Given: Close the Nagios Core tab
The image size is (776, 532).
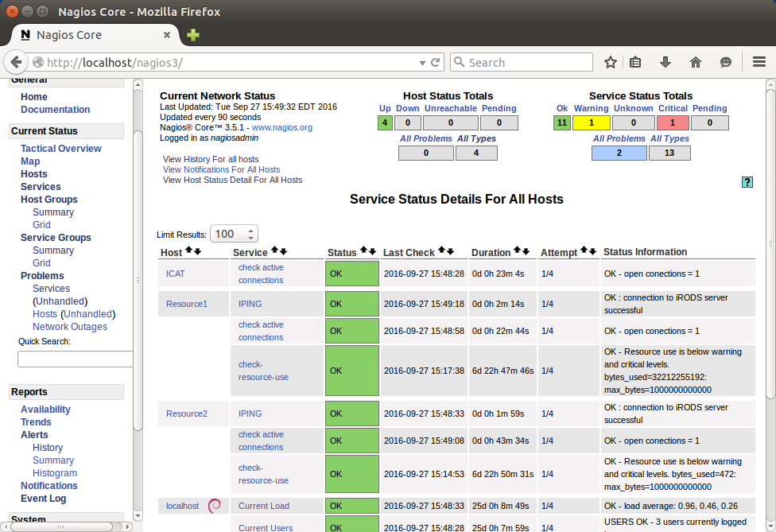Looking at the screenshot, I should click(167, 35).
